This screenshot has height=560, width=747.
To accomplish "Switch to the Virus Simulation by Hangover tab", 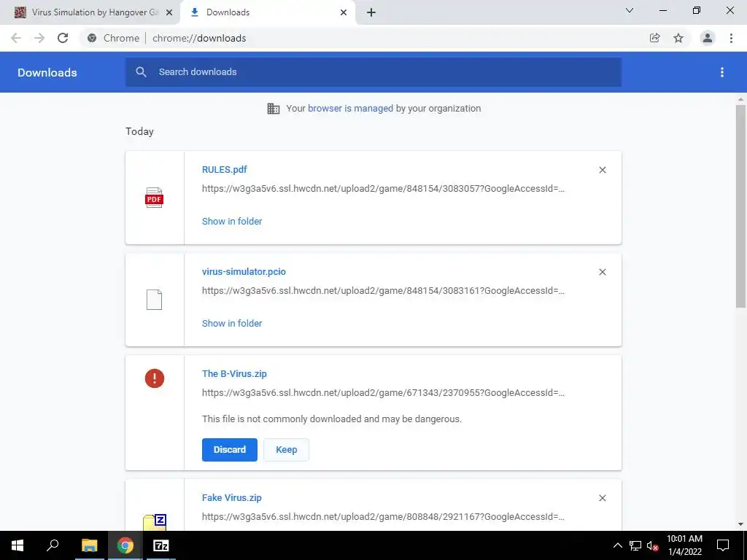I will click(x=90, y=12).
